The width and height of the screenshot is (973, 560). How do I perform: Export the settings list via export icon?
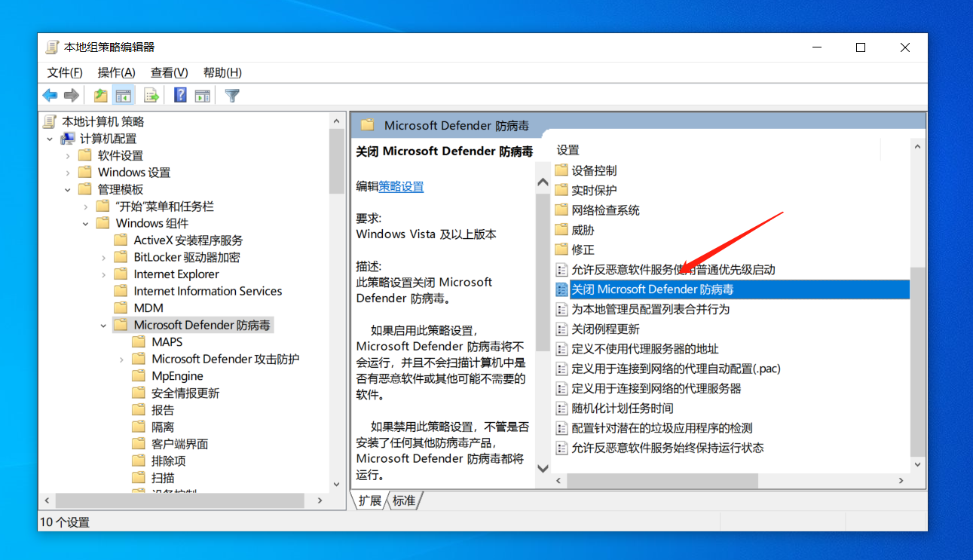coord(150,95)
